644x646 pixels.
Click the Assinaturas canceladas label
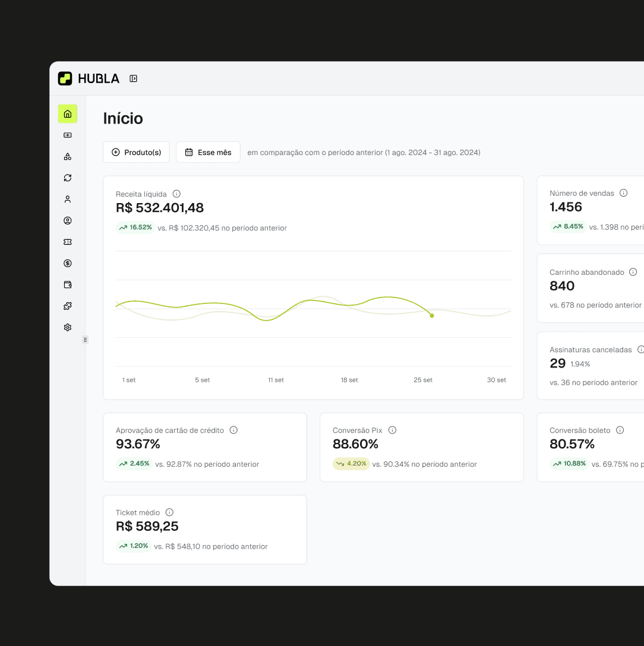click(591, 349)
